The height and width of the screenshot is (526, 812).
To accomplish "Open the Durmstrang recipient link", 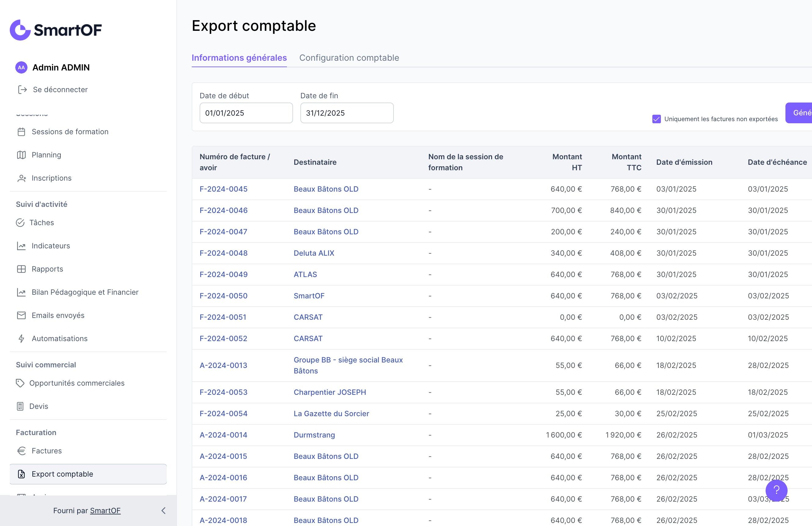I will (314, 435).
